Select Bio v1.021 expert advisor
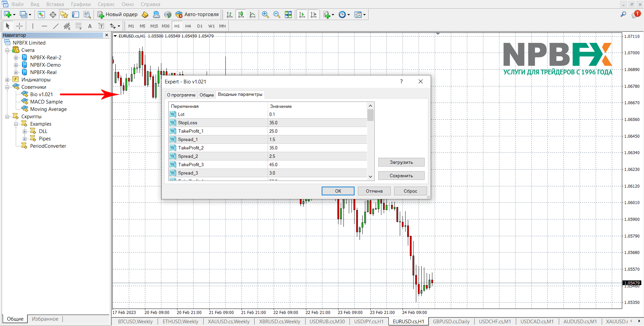The height and width of the screenshot is (326, 644). coord(41,94)
